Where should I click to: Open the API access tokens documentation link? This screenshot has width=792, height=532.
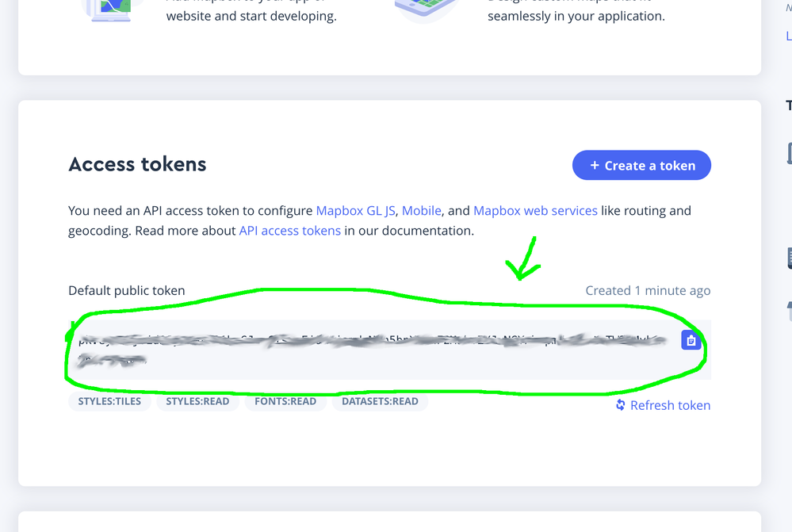pos(290,231)
